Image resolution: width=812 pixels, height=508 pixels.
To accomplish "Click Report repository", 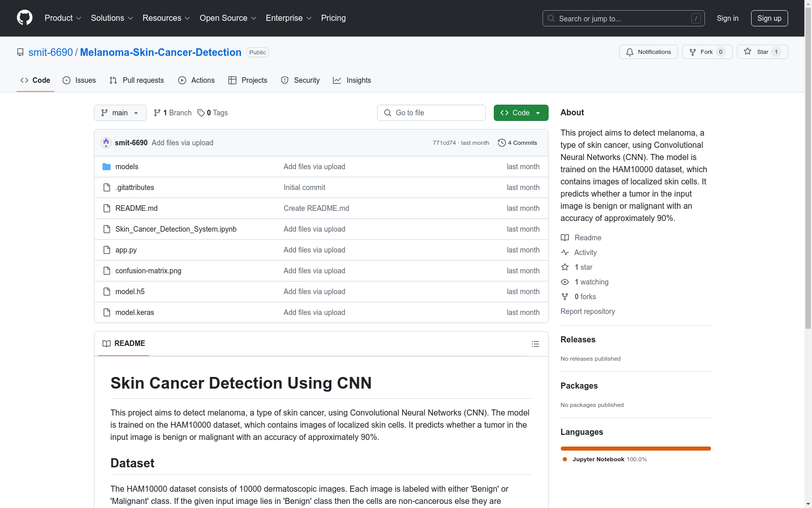I will point(588,311).
